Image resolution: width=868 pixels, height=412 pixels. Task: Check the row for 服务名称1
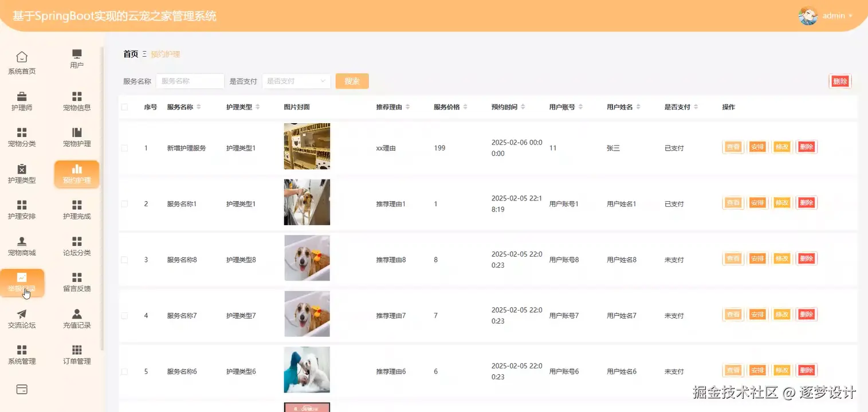(124, 204)
